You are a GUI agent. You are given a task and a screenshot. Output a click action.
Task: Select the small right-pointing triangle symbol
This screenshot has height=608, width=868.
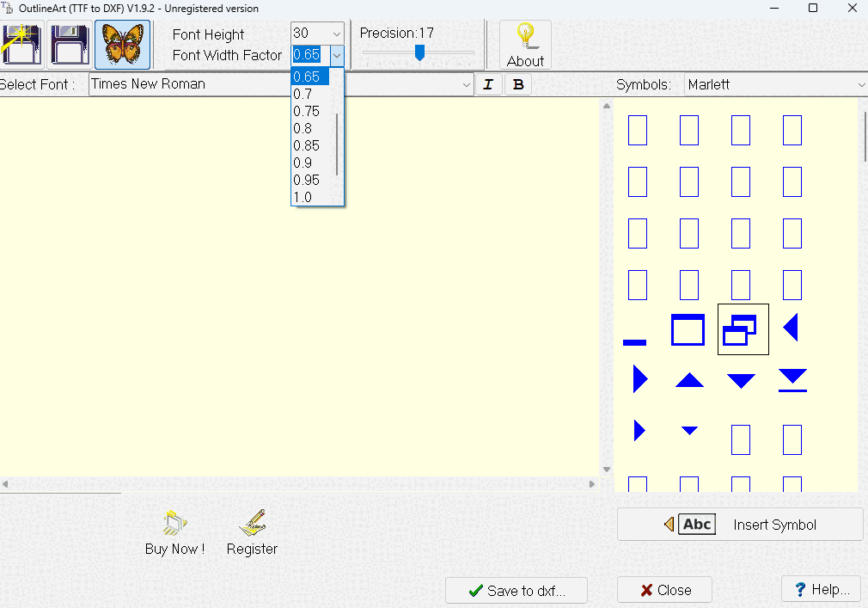[639, 430]
